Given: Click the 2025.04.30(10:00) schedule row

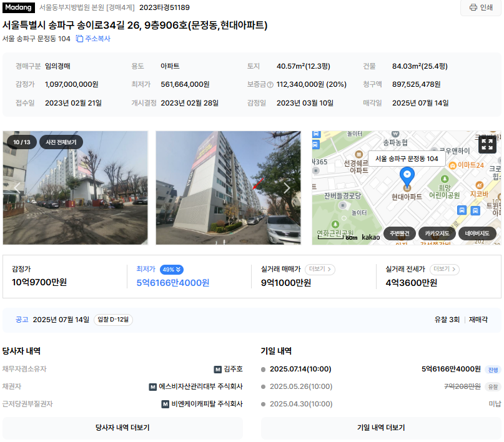Looking at the screenshot, I should pyautogui.click(x=381, y=404).
